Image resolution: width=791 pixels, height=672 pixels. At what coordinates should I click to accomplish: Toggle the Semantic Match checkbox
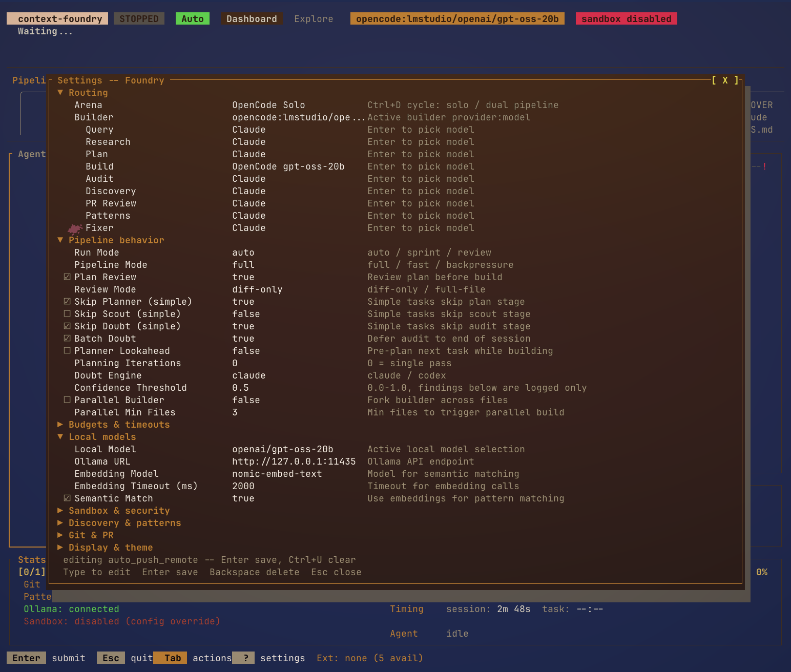click(x=67, y=498)
